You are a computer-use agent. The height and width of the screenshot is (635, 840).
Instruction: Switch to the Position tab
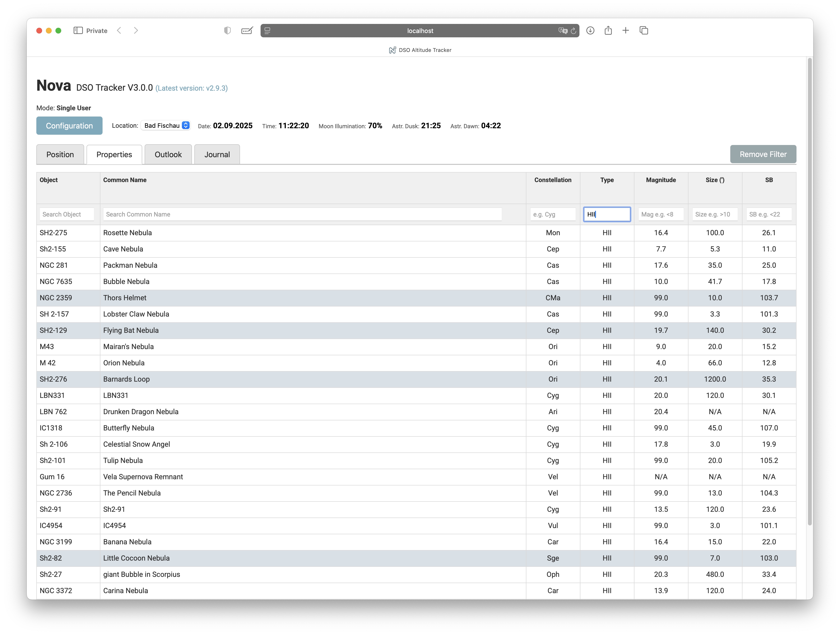[60, 154]
